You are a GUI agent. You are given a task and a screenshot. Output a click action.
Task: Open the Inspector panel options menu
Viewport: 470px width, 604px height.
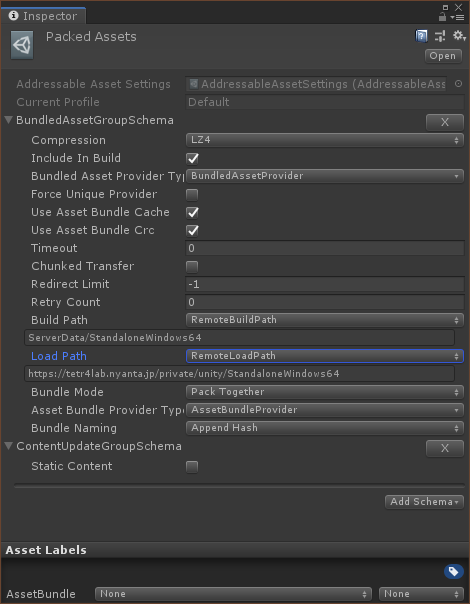tap(457, 17)
